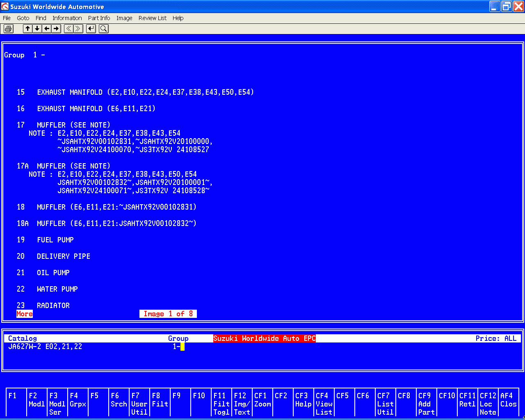Click the down arrow toolbar button
The height and width of the screenshot is (420, 525).
pyautogui.click(x=37, y=29)
